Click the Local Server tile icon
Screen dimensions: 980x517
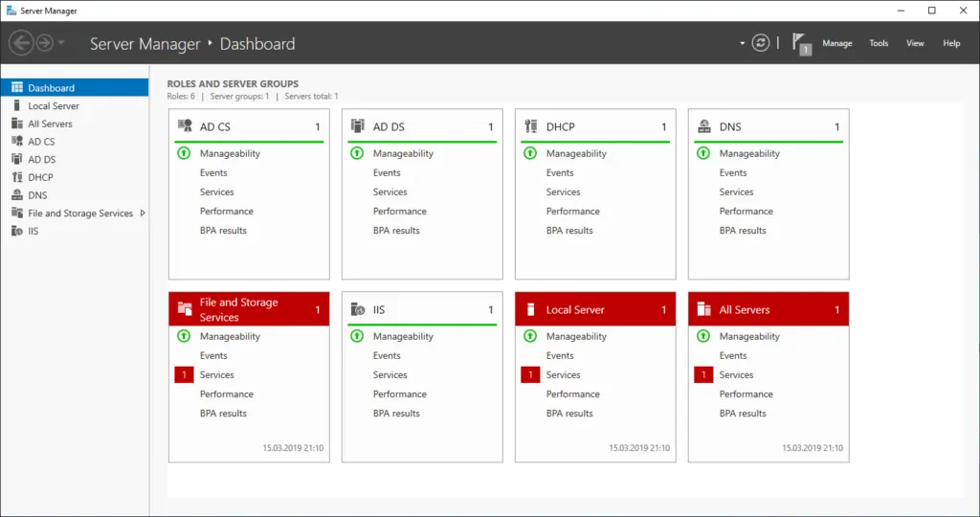click(530, 309)
